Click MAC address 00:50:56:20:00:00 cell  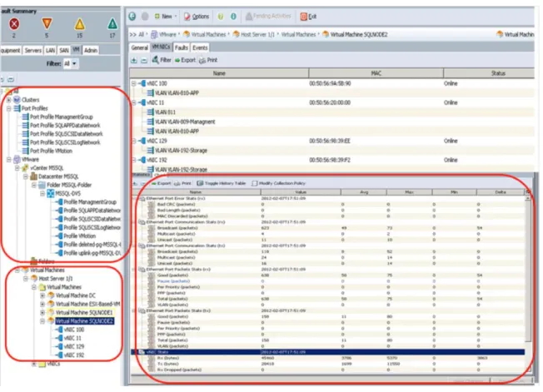pyautogui.click(x=330, y=102)
